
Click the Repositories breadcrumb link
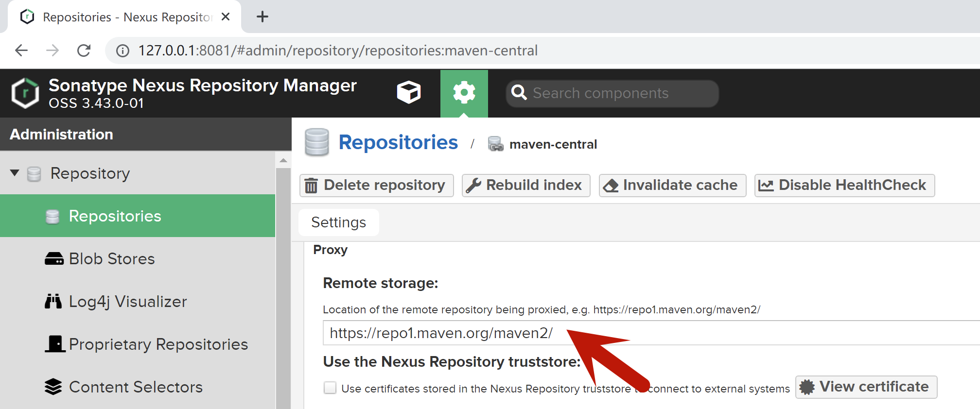pos(398,143)
